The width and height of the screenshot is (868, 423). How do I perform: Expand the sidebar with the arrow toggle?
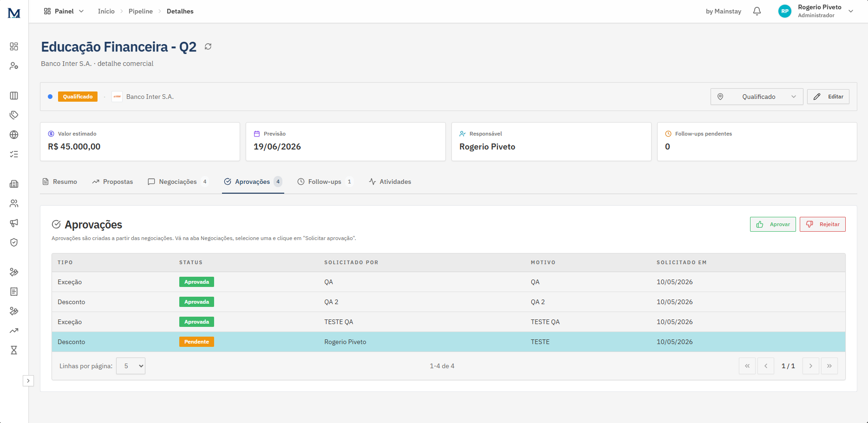[28, 381]
